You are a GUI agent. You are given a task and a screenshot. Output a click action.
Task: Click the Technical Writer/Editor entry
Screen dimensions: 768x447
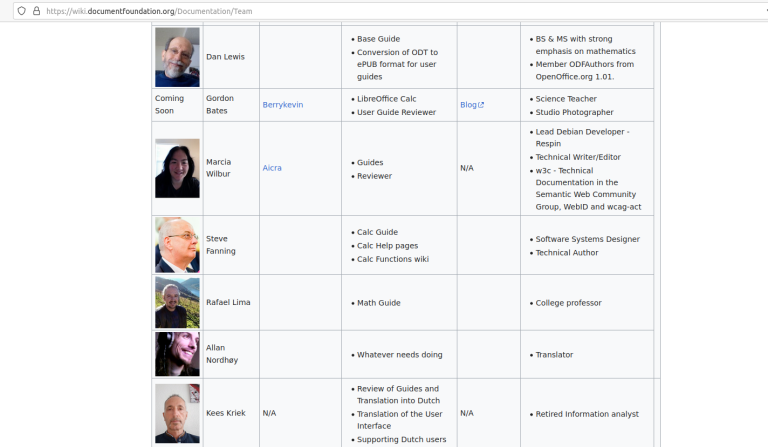[578, 157]
